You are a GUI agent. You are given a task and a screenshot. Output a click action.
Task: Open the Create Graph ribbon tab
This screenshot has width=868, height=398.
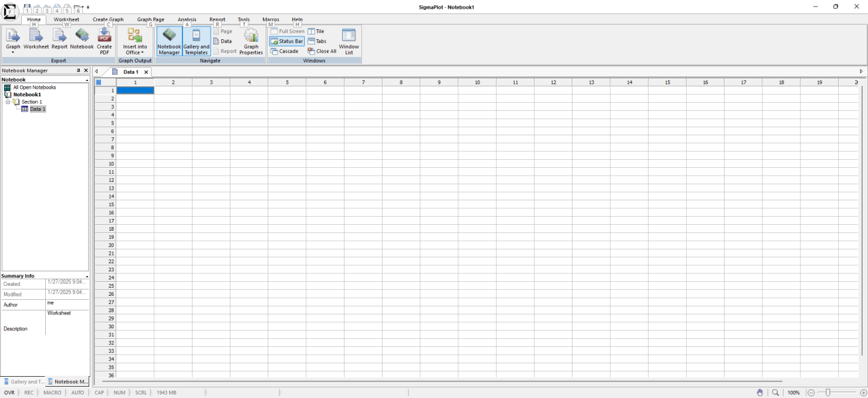(x=108, y=19)
